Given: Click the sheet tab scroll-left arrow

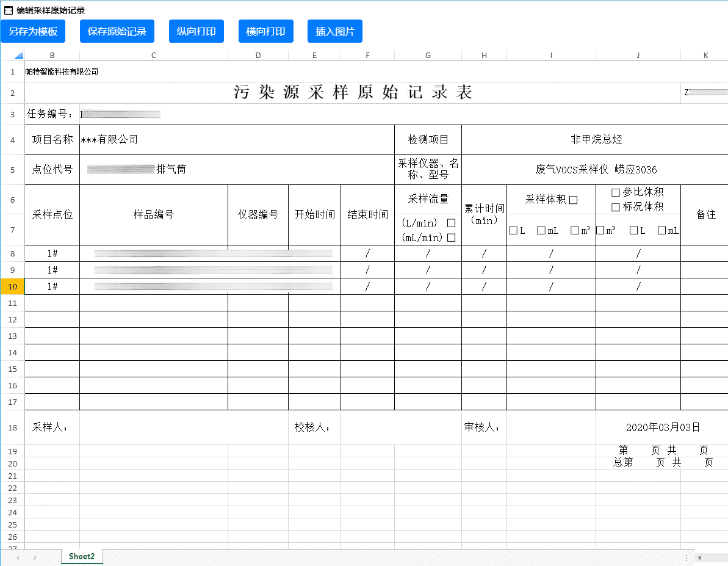Looking at the screenshot, I should (18, 557).
